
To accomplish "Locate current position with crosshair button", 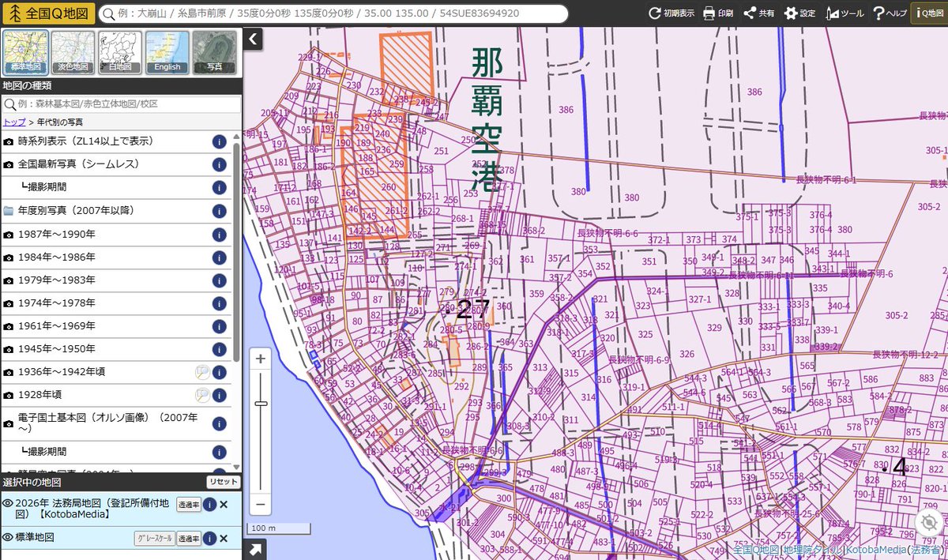I will 930,522.
